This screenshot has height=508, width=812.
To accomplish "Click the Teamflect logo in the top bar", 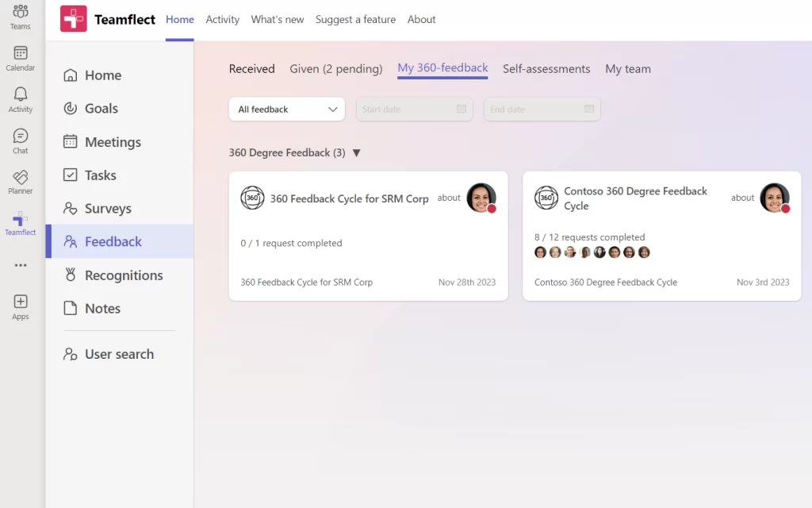I will (73, 19).
